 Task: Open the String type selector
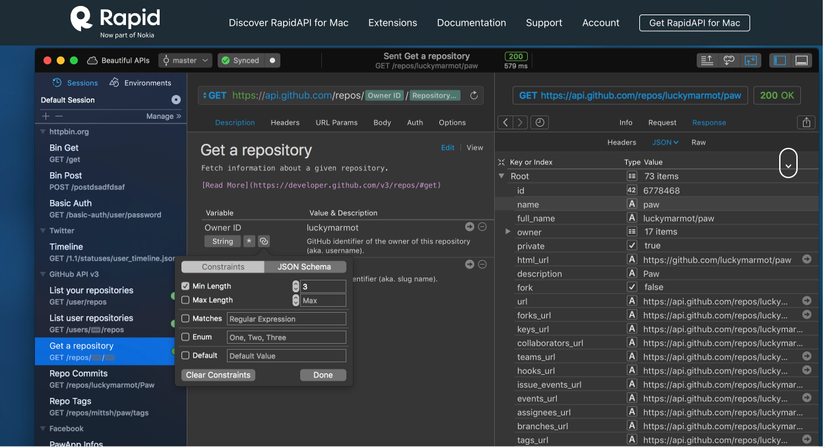click(x=223, y=241)
